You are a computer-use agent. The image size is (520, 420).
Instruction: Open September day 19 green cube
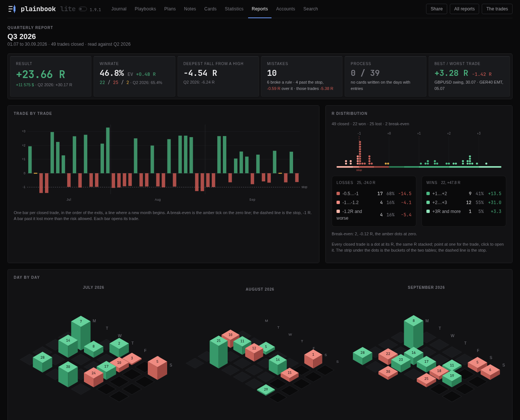(452, 378)
